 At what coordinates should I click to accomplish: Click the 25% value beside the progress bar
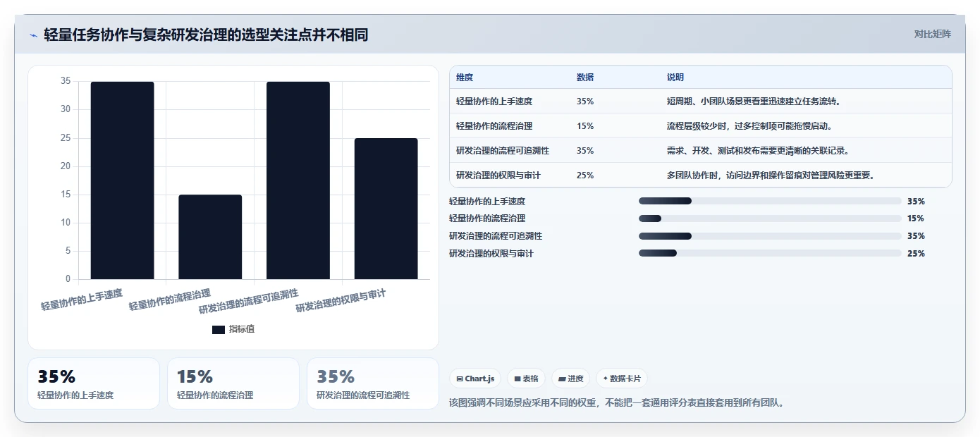(x=916, y=253)
